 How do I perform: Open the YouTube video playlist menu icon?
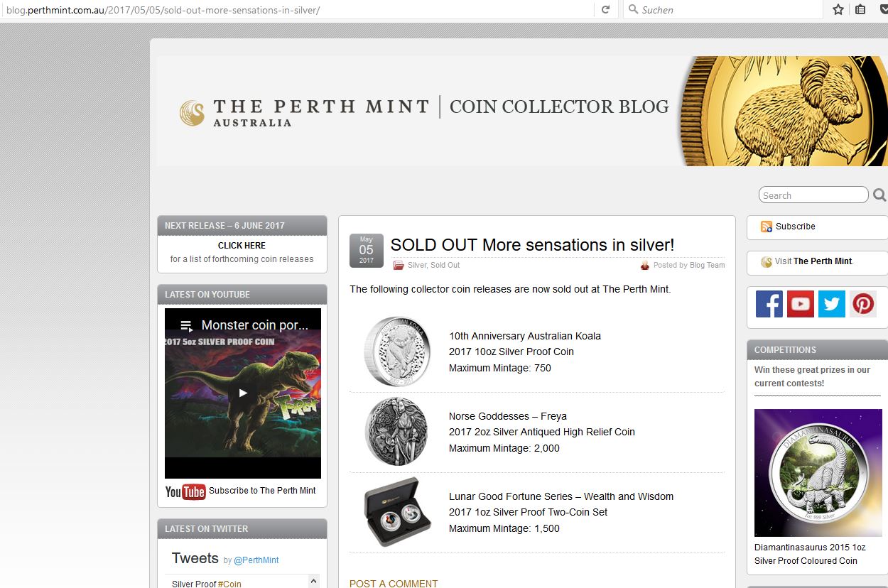pos(186,326)
